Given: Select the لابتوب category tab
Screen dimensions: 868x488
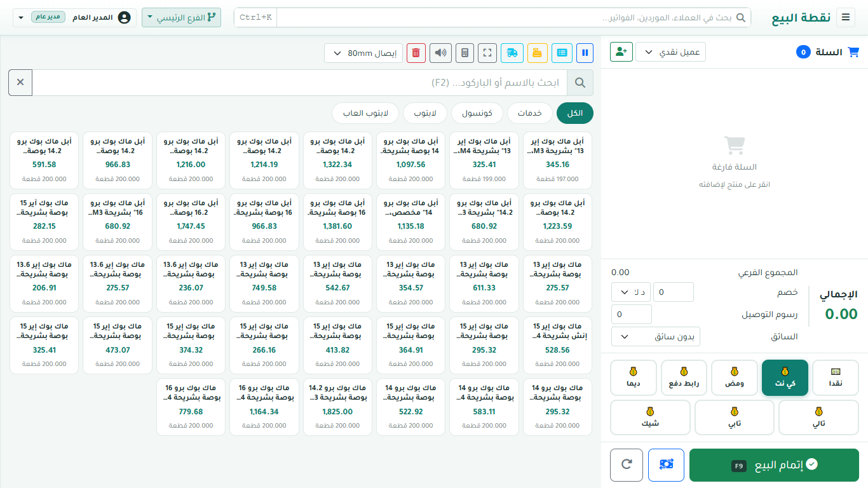Looking at the screenshot, I should click(424, 113).
